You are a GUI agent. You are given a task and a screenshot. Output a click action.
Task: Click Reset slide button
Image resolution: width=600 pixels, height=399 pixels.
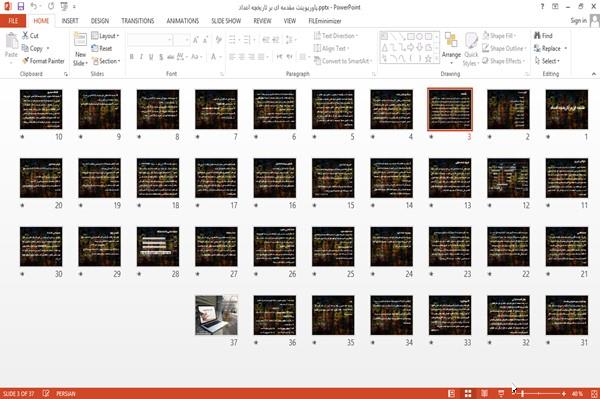click(x=102, y=48)
